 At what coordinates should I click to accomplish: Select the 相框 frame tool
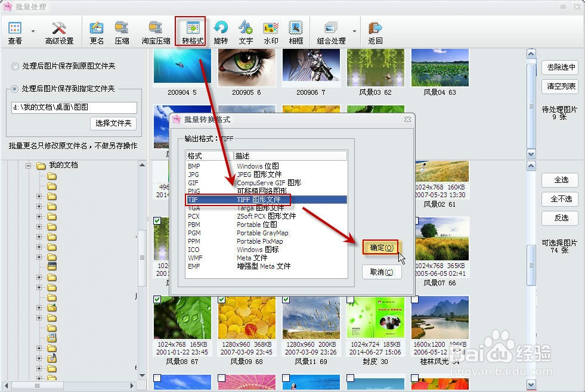coord(296,32)
